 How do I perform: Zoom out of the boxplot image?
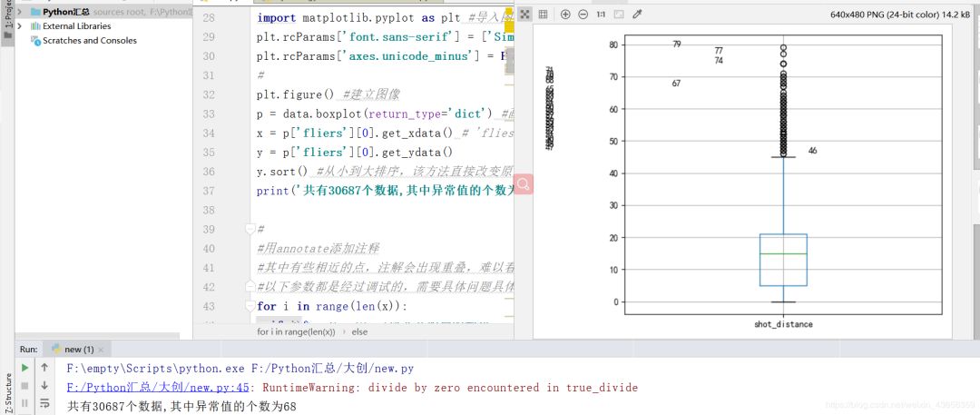tap(583, 15)
